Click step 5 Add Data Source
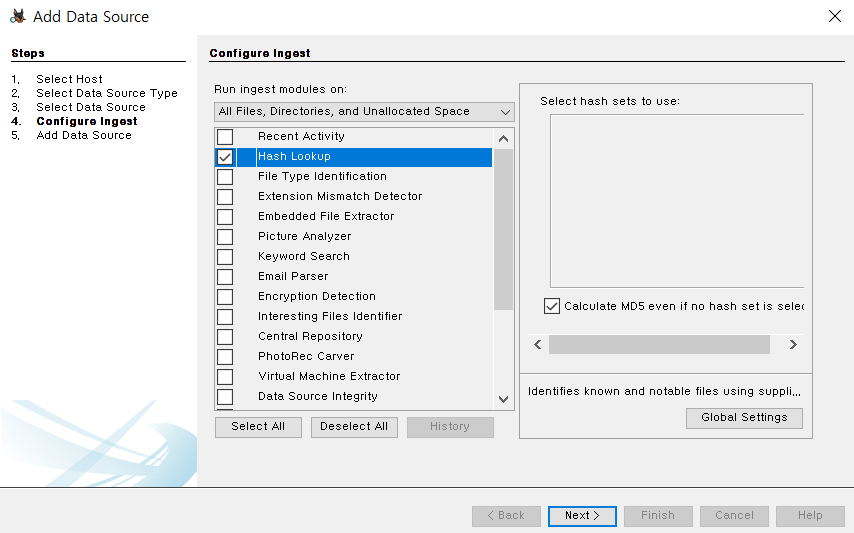Screen dimensions: 854x533 pos(84,135)
